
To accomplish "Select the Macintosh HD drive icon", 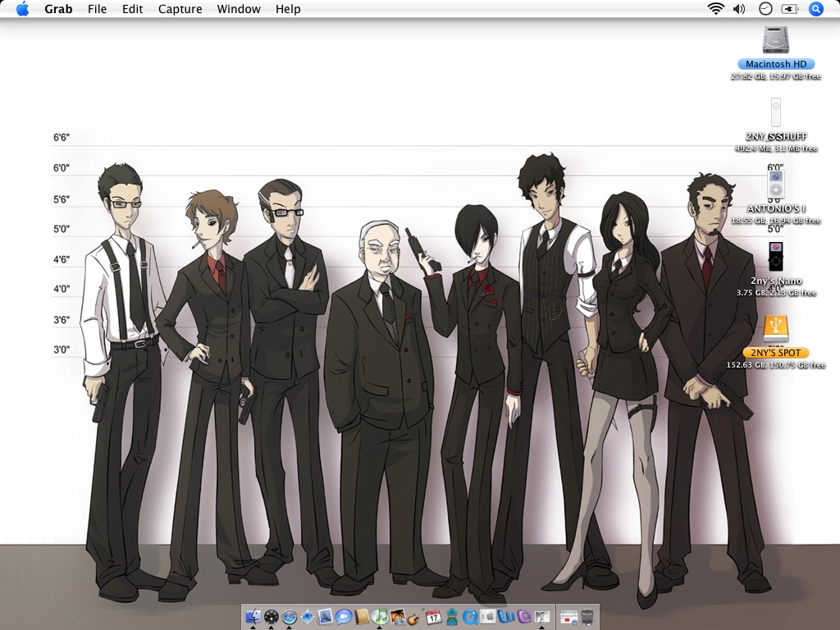I will 776,39.
